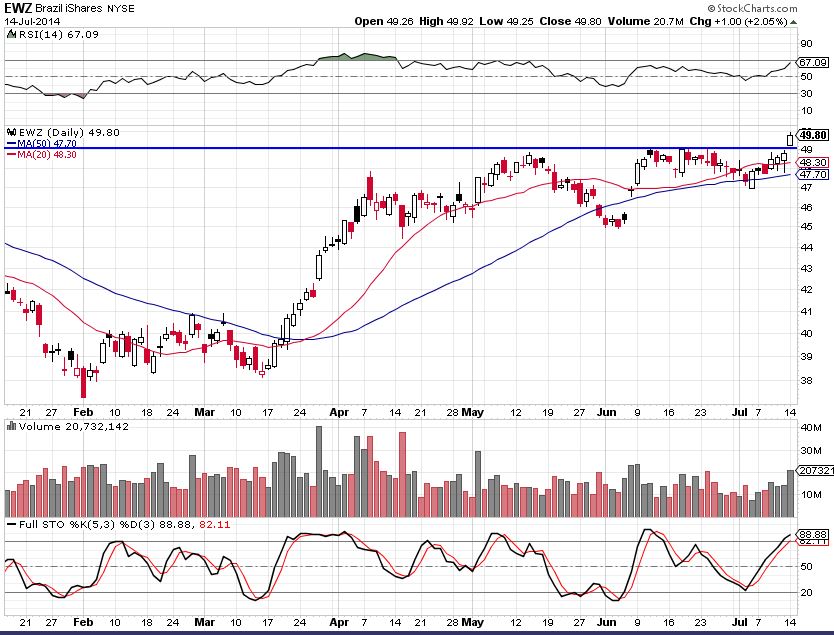834x635 pixels.
Task: Click the EWZ ticker symbol title
Action: coord(18,8)
